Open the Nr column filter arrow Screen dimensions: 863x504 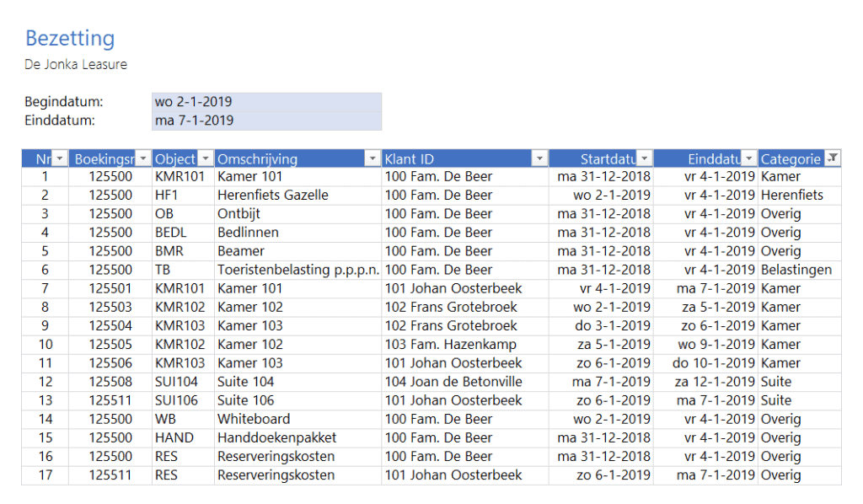59,158
